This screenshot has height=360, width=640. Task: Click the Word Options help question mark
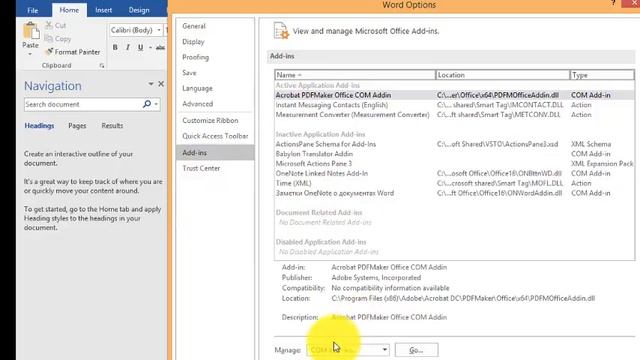tap(613, 3)
